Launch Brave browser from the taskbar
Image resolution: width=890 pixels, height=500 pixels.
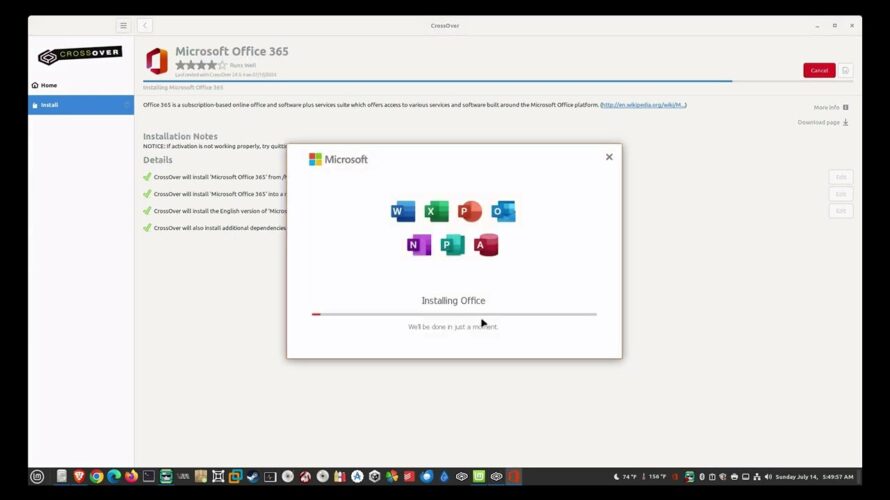[x=79, y=477]
